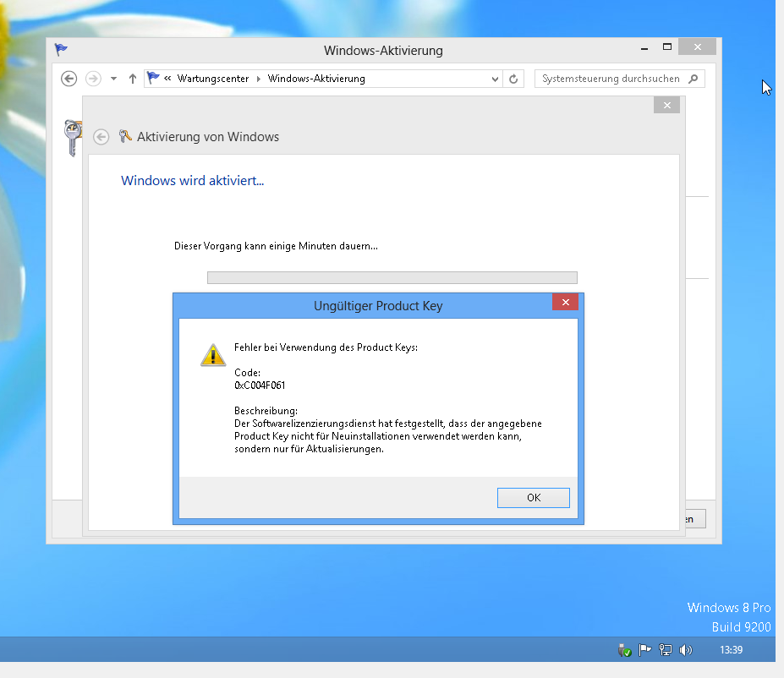The width and height of the screenshot is (784, 678).
Task: Click the forward navigation arrow
Action: (93, 79)
